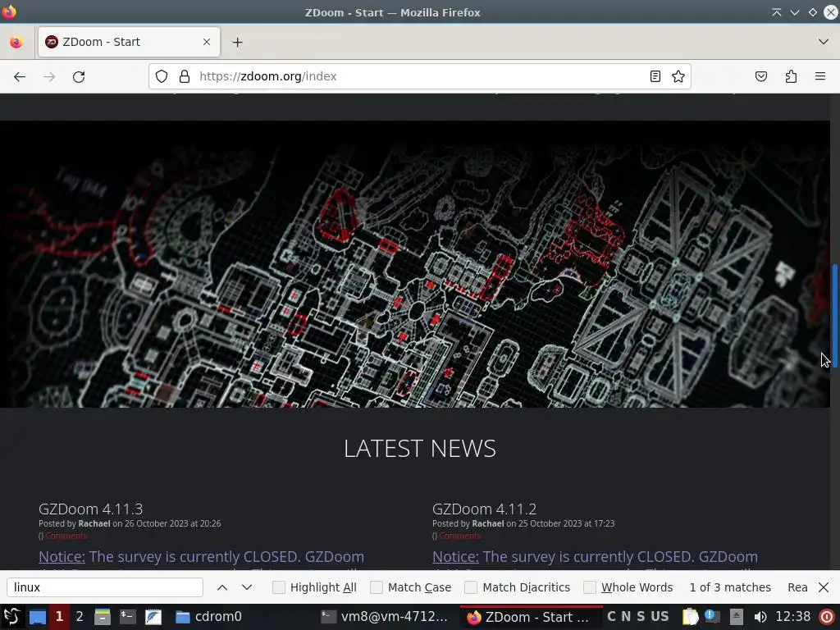Reload the current ZDoom page
Image resolution: width=840 pixels, height=630 pixels.
click(79, 76)
